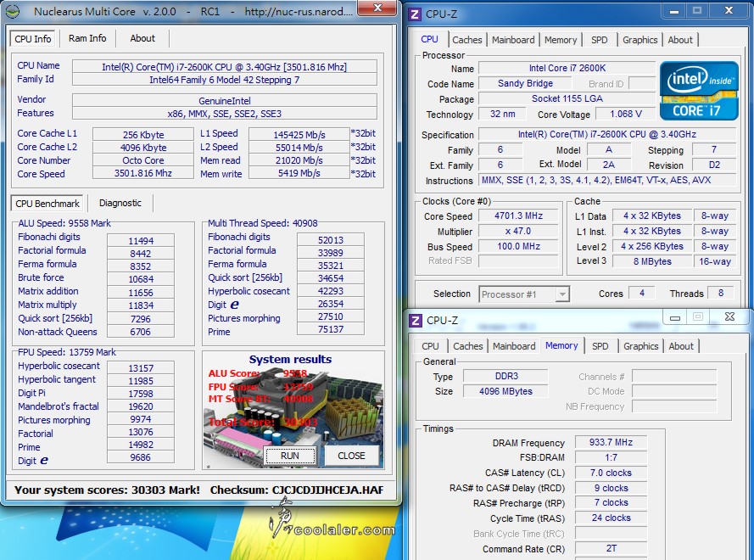Click the Family Id field showing Intel64 Family 6
Image resolution: width=754 pixels, height=560 pixels.
(225, 80)
